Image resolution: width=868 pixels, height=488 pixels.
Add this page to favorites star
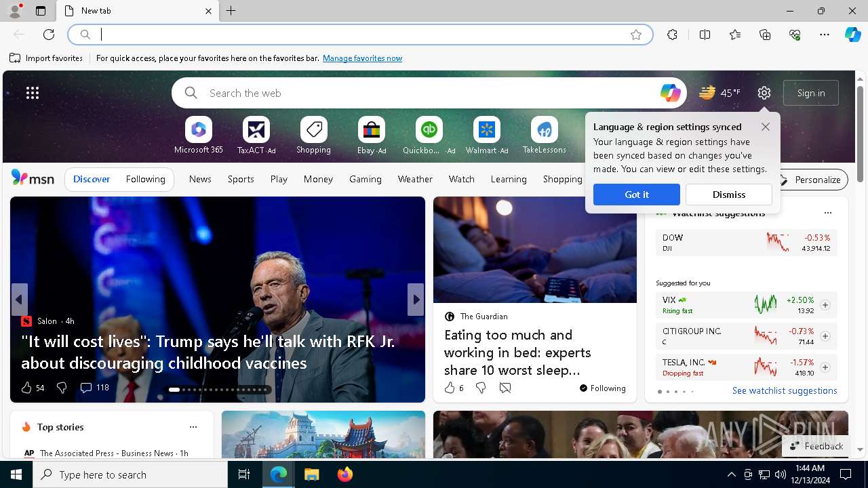point(636,35)
